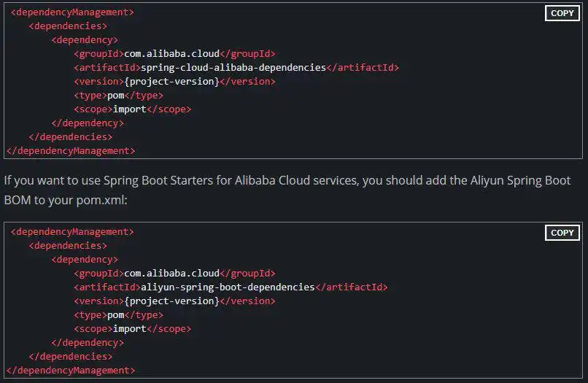The width and height of the screenshot is (588, 383).
Task: Click scope import line in second block
Action: point(132,329)
